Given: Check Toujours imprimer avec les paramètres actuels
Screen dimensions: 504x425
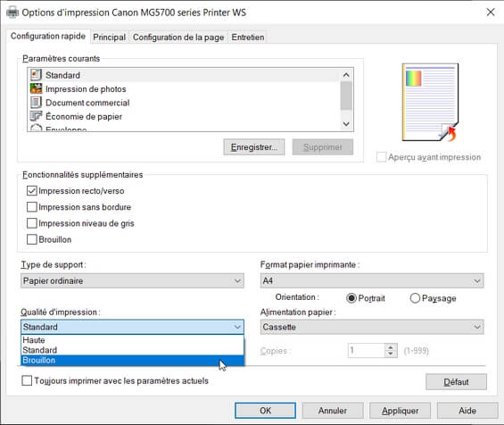Looking at the screenshot, I should [27, 380].
